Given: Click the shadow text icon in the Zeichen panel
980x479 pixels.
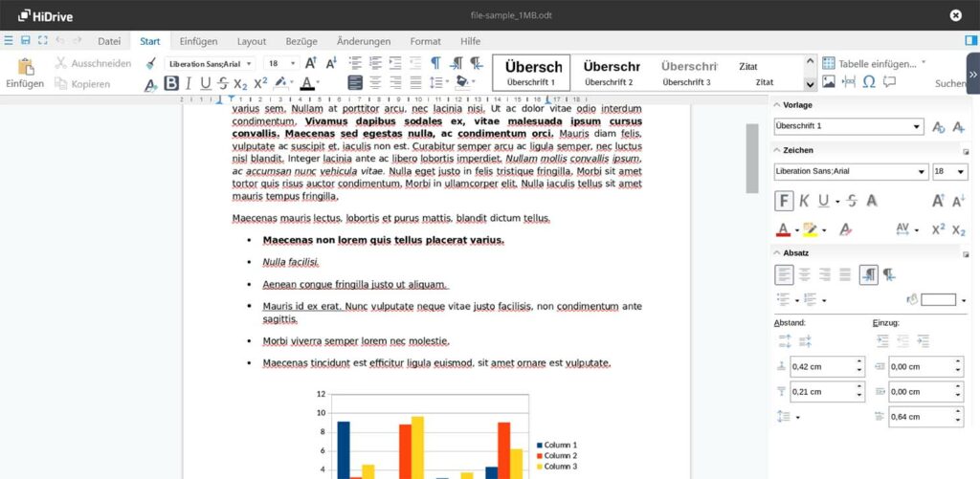Looking at the screenshot, I should tap(871, 201).
